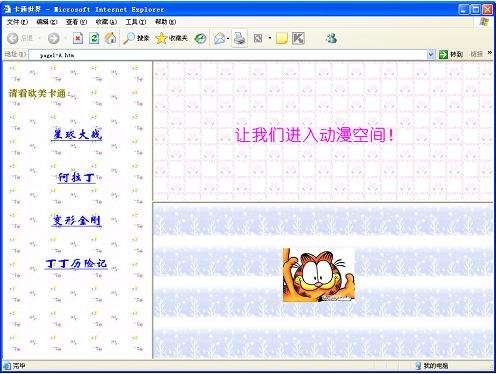Click the Windows flag logo

pos(484,22)
